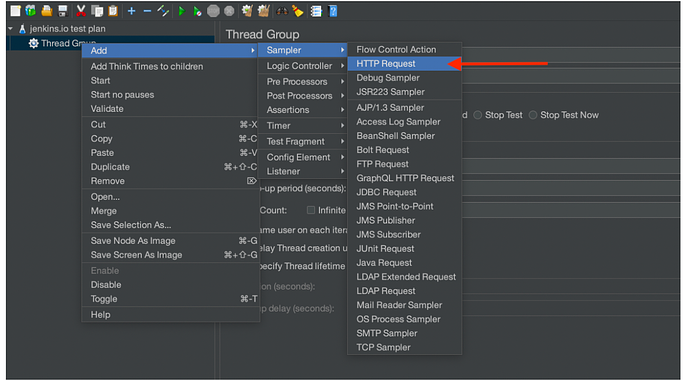Choose GraphQL HTTP Request sampler
This screenshot has width=684, height=381.
click(x=404, y=178)
